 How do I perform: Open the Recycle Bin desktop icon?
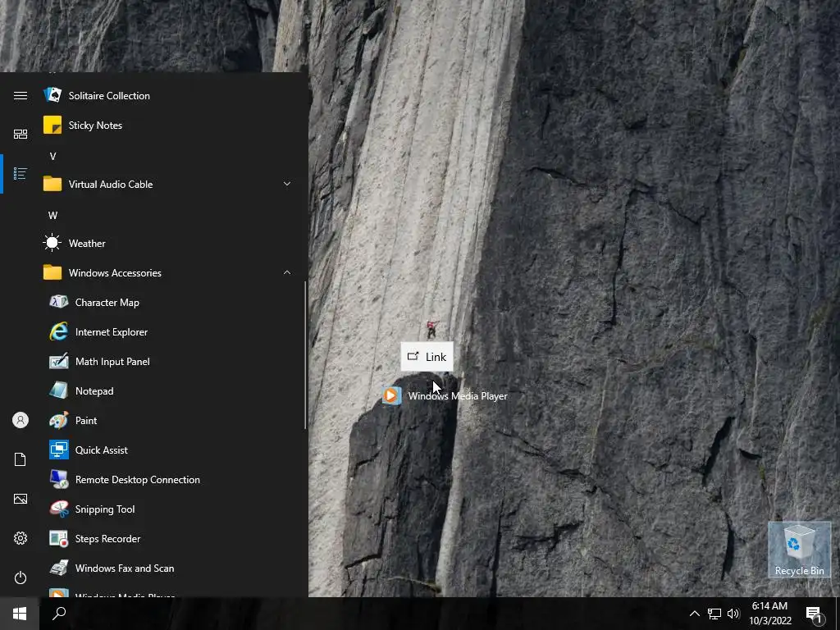pos(799,550)
